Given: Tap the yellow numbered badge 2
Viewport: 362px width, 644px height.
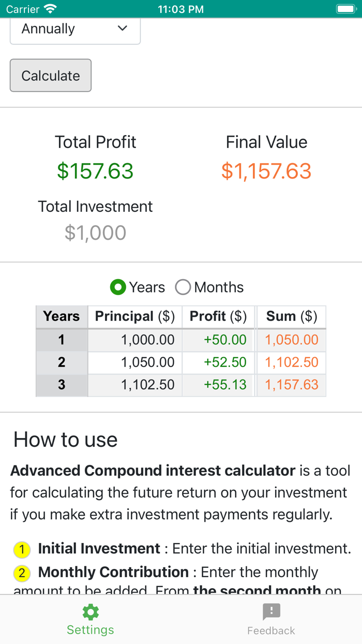Looking at the screenshot, I should pyautogui.click(x=22, y=574).
